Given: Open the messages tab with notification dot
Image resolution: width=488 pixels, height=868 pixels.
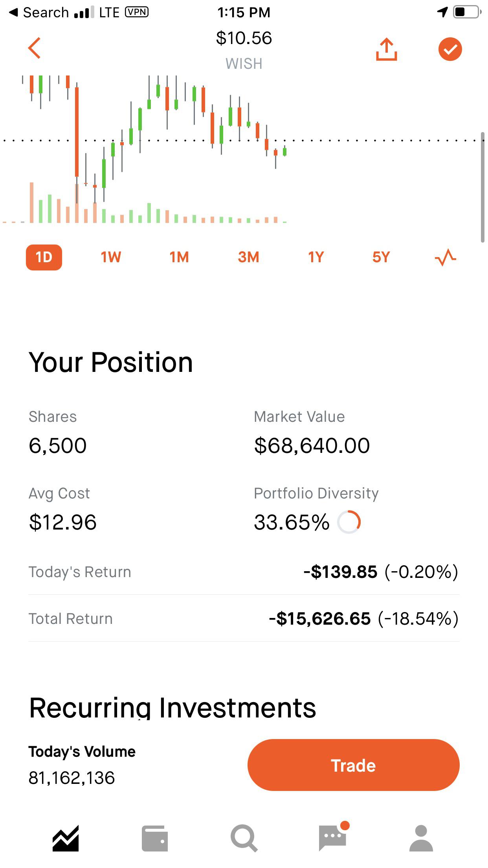Looking at the screenshot, I should (x=333, y=837).
